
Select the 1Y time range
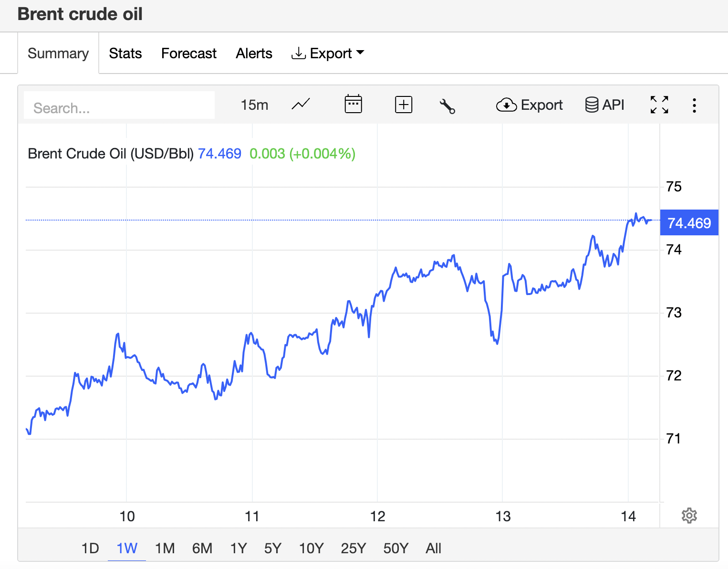(x=239, y=548)
